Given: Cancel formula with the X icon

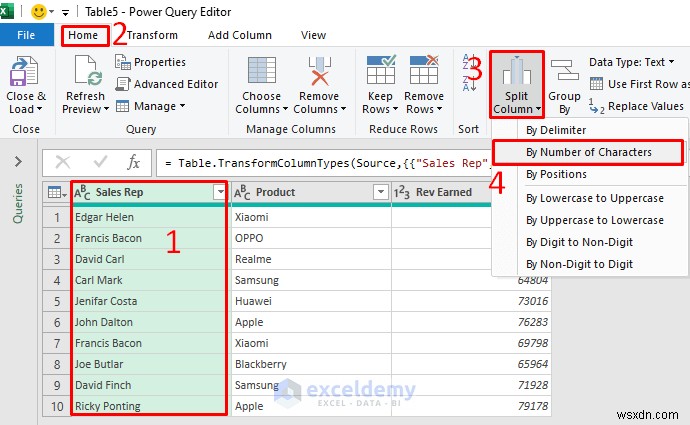Looking at the screenshot, I should (63, 162).
